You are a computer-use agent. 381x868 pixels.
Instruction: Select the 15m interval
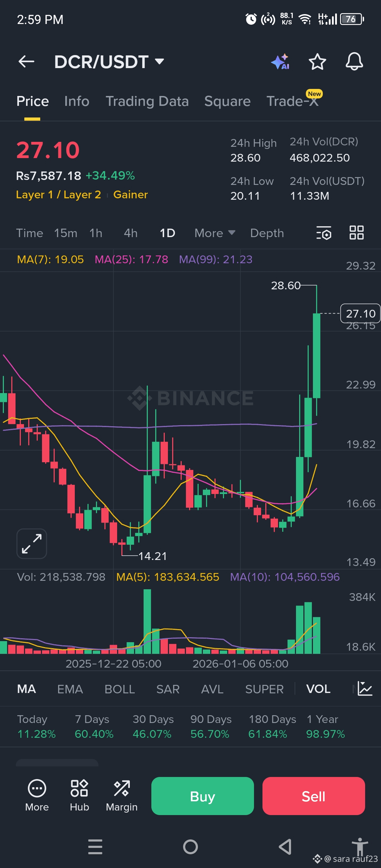click(66, 233)
